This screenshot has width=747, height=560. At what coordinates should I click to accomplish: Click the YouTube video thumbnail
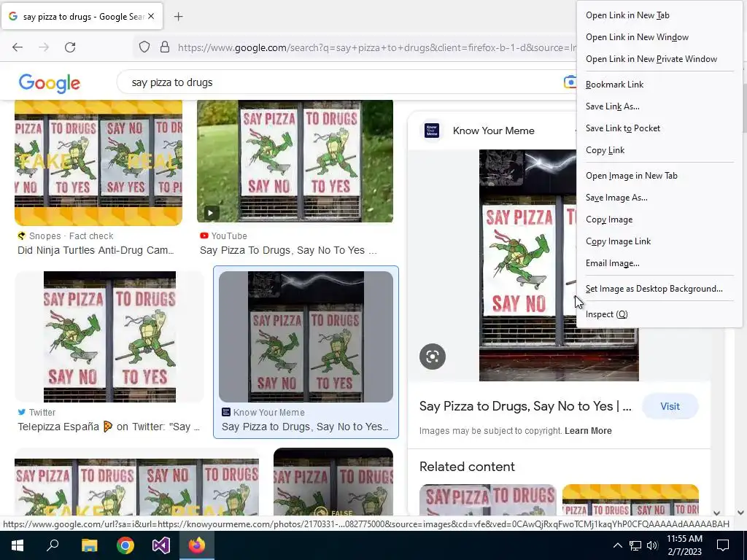pos(295,161)
